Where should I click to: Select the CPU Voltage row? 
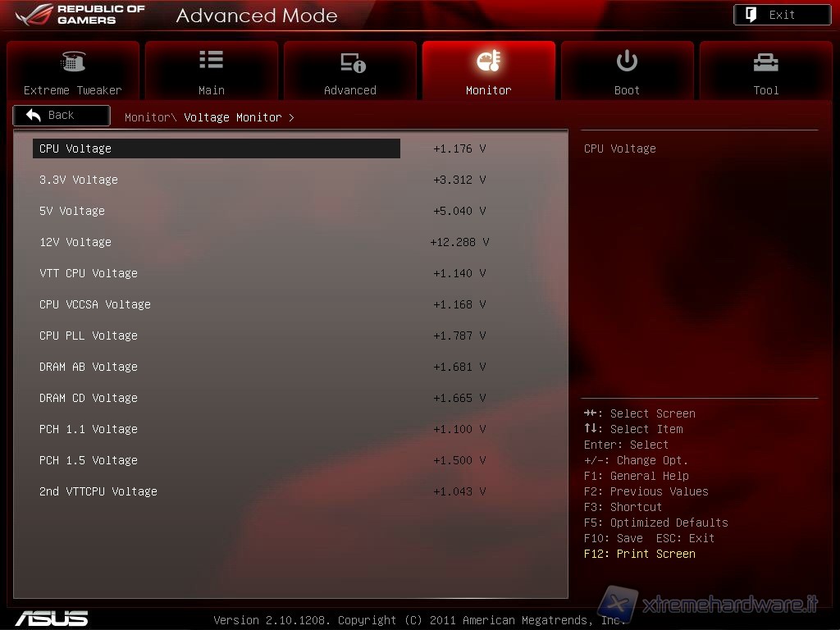[x=217, y=148]
